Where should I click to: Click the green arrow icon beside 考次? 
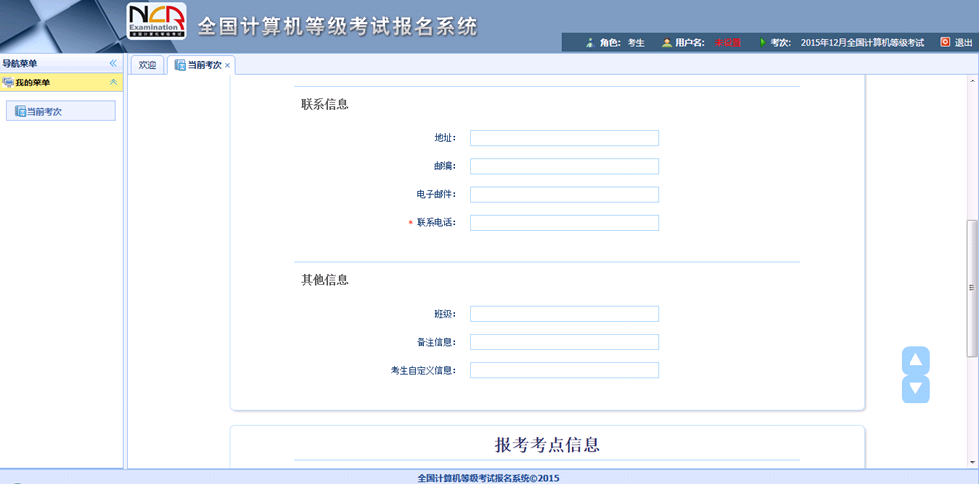tap(763, 43)
